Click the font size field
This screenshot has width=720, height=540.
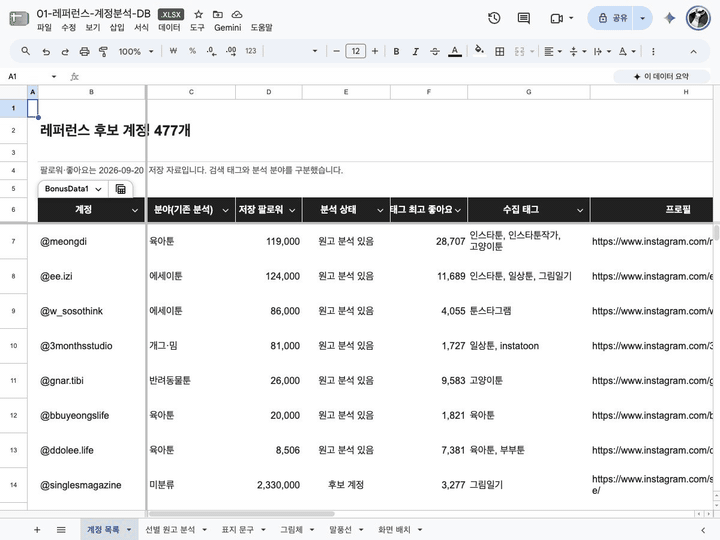tap(355, 51)
